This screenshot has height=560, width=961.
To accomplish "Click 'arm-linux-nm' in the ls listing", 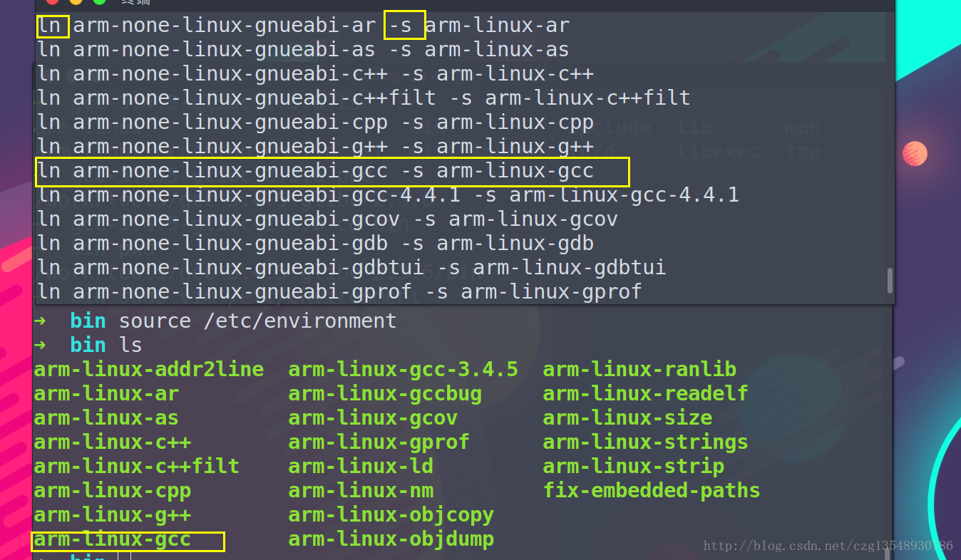I will [x=361, y=490].
